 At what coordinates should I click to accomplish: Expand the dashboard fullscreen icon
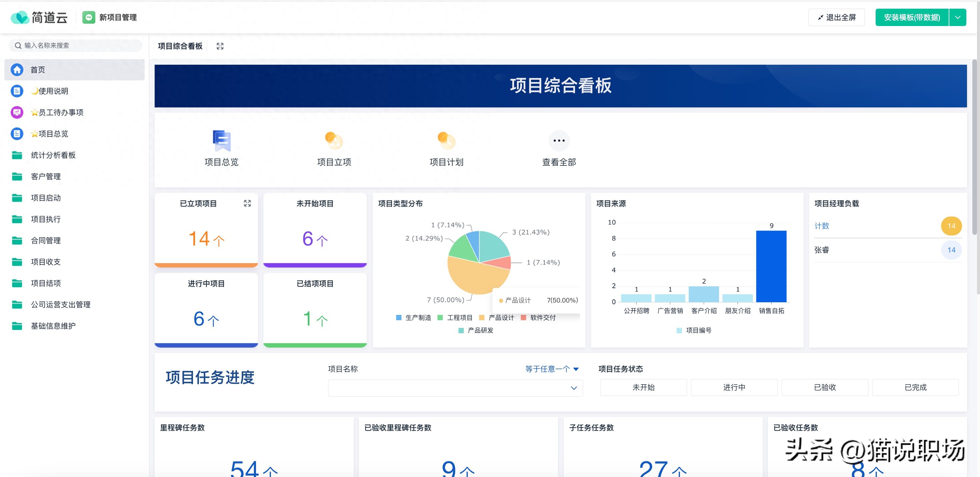point(220,46)
